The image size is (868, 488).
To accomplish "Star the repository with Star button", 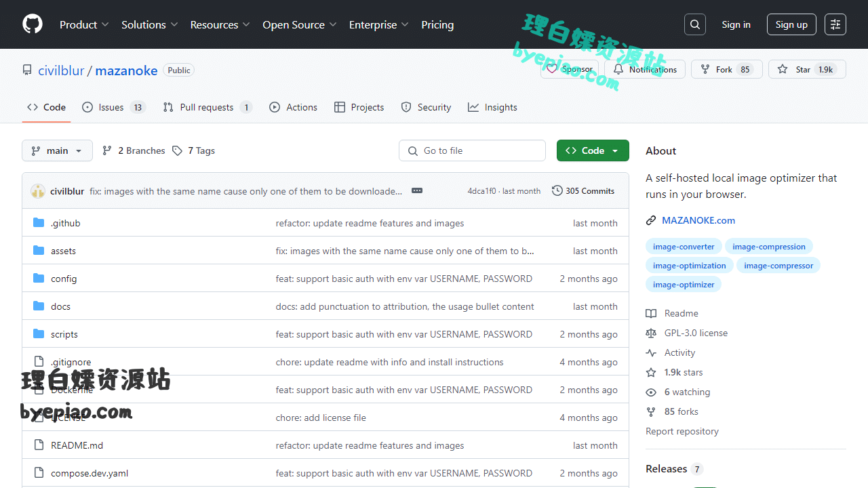I will click(807, 69).
